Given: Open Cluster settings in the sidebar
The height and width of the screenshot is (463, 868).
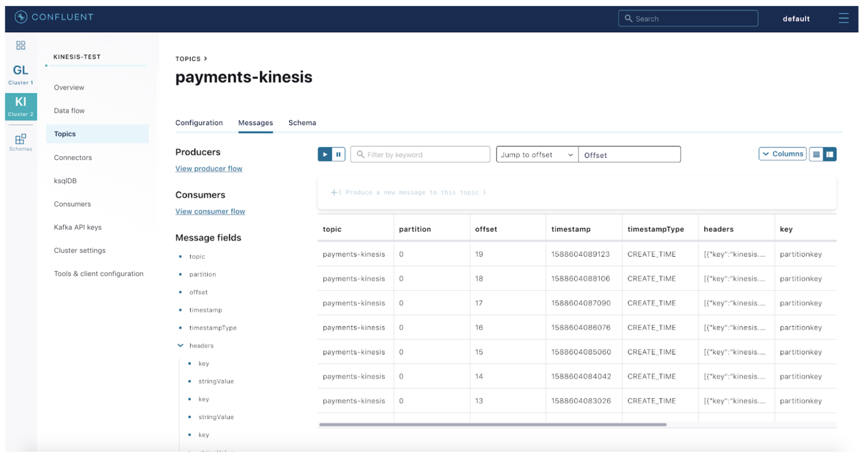Looking at the screenshot, I should pyautogui.click(x=80, y=251).
